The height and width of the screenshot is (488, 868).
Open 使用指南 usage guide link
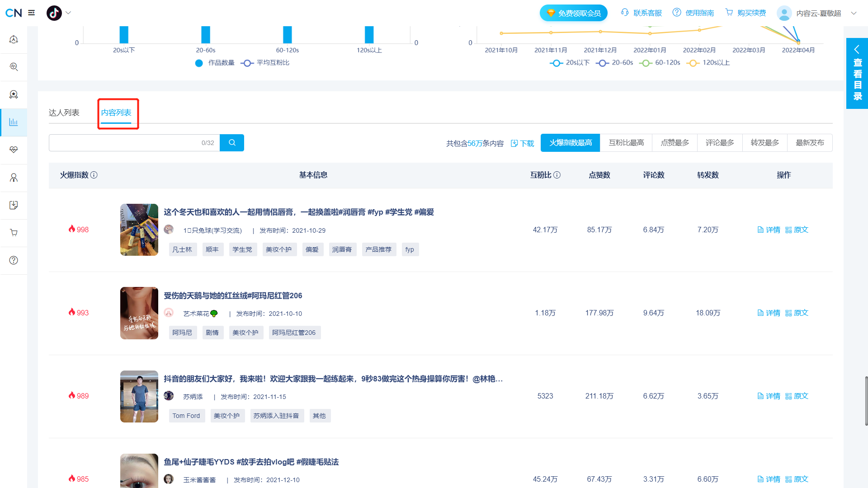click(x=693, y=13)
